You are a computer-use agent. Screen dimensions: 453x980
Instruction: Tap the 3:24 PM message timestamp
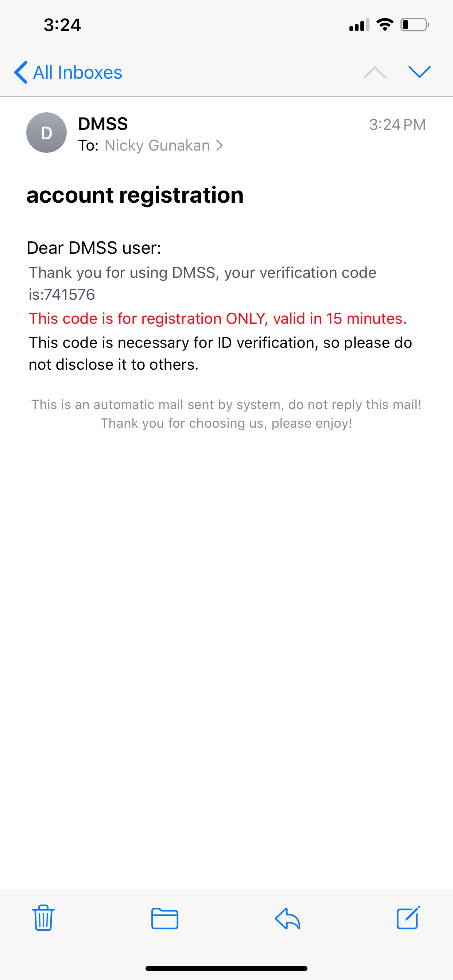click(x=397, y=125)
